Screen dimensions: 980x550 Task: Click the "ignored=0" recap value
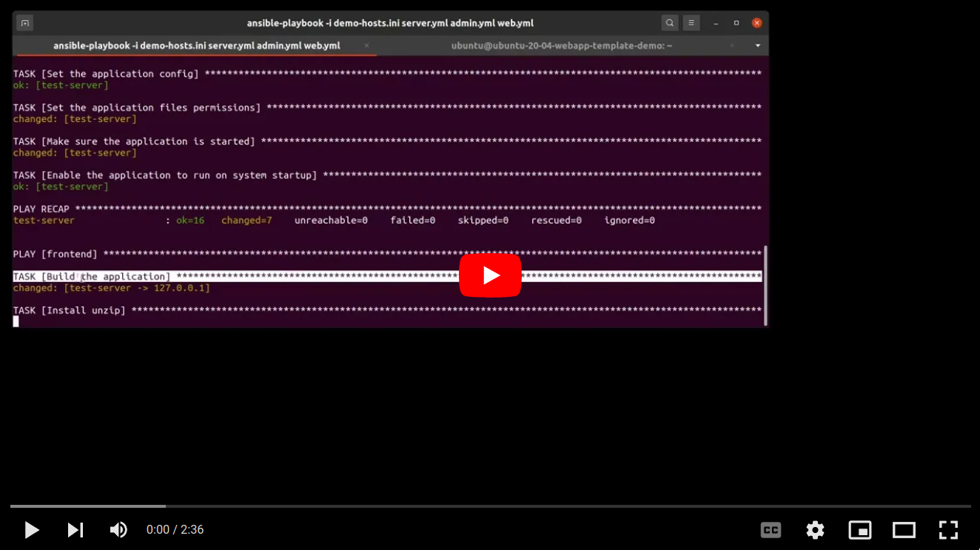[630, 221]
